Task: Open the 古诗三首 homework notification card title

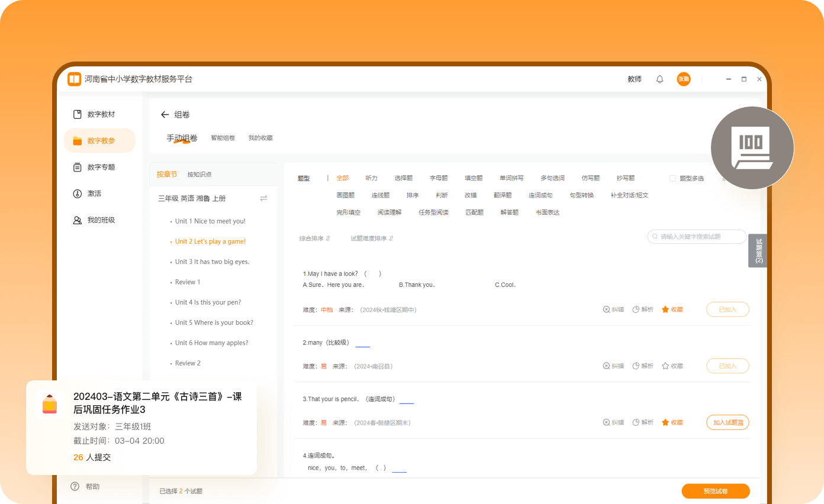Action: tap(158, 403)
